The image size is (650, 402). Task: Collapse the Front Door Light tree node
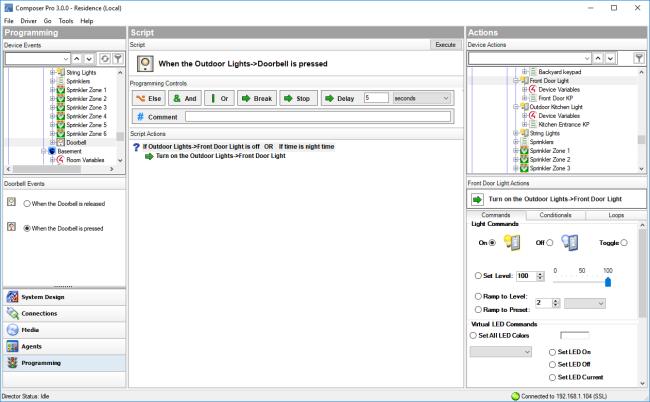[x=516, y=80]
